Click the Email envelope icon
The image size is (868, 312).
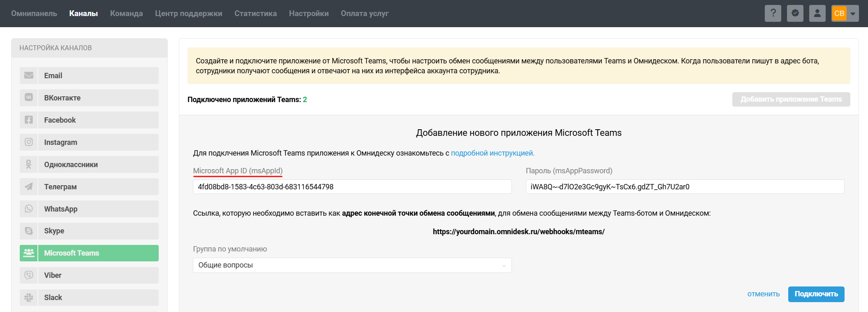click(29, 76)
